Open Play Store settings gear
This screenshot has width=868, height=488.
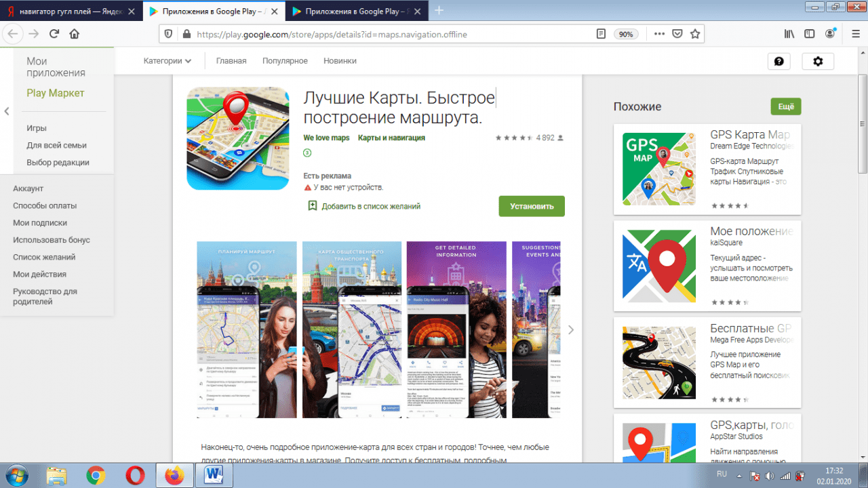point(818,61)
